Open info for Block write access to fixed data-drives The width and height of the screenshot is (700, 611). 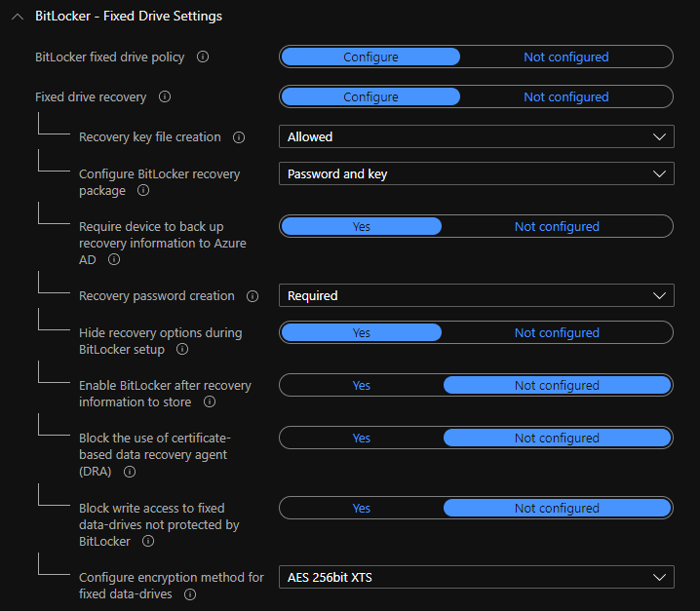tap(148, 541)
